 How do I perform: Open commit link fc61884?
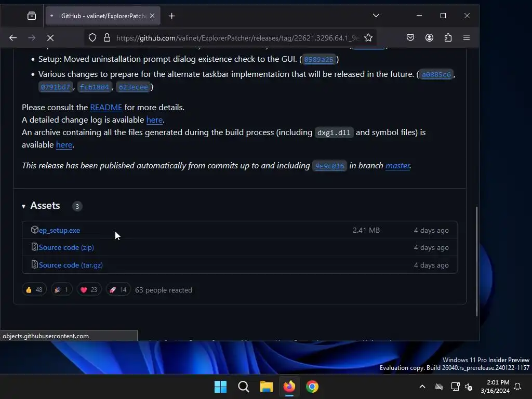coord(95,87)
